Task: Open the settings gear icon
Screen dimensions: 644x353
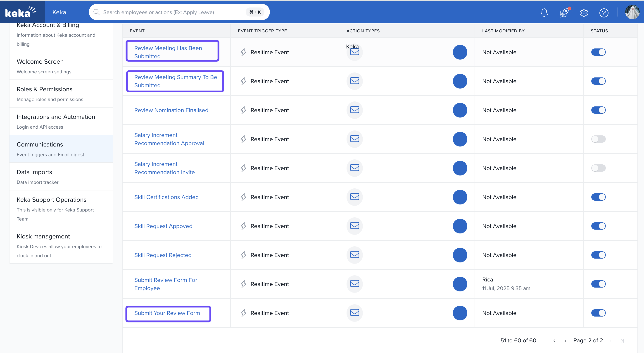Action: (584, 12)
